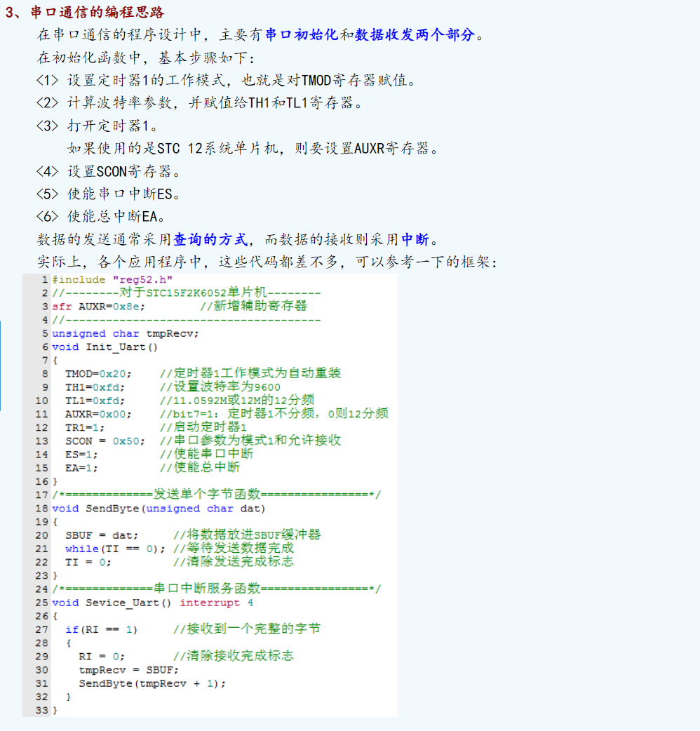This screenshot has width=700, height=731.
Task: Click code 'if(RI == 1)'
Action: 102,630
